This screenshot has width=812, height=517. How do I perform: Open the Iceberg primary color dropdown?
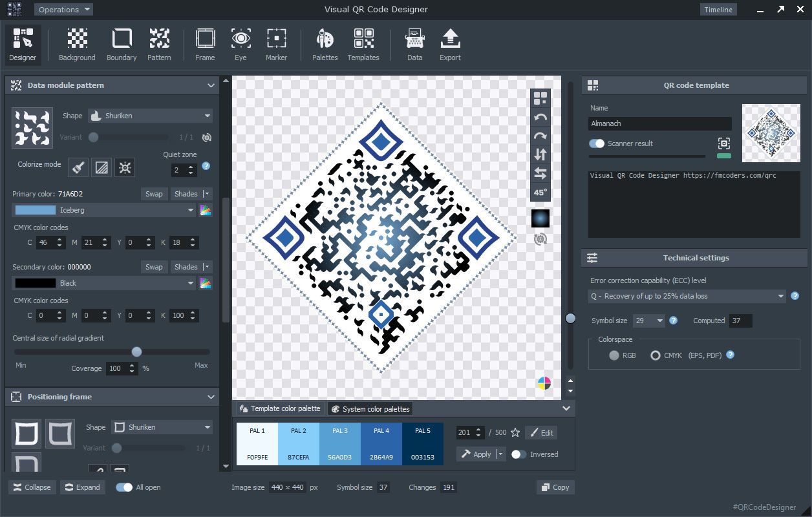click(104, 210)
